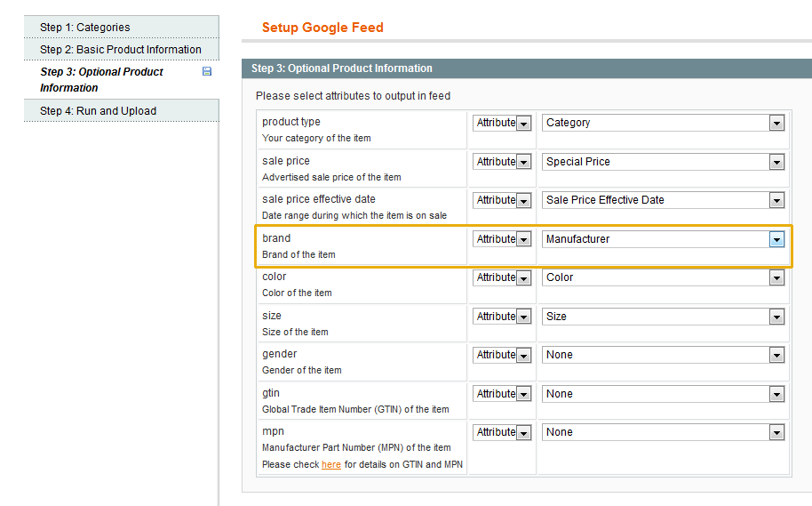
Task: Open the gender None dropdown
Action: pyautogui.click(x=663, y=355)
